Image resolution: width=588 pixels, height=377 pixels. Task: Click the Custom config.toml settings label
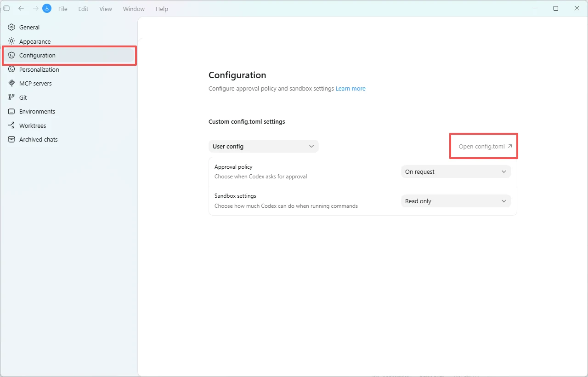tap(247, 121)
